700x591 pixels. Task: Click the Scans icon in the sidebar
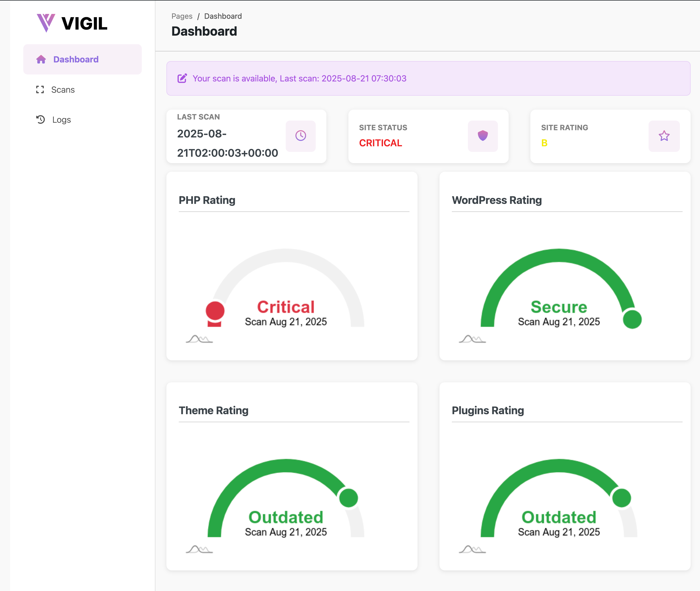[x=40, y=89]
